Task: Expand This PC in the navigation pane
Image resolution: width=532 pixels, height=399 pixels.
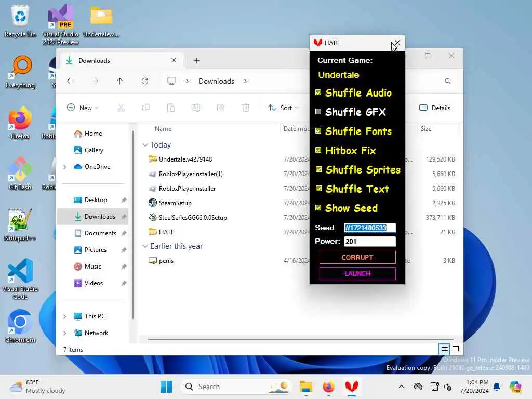Action: 65,316
